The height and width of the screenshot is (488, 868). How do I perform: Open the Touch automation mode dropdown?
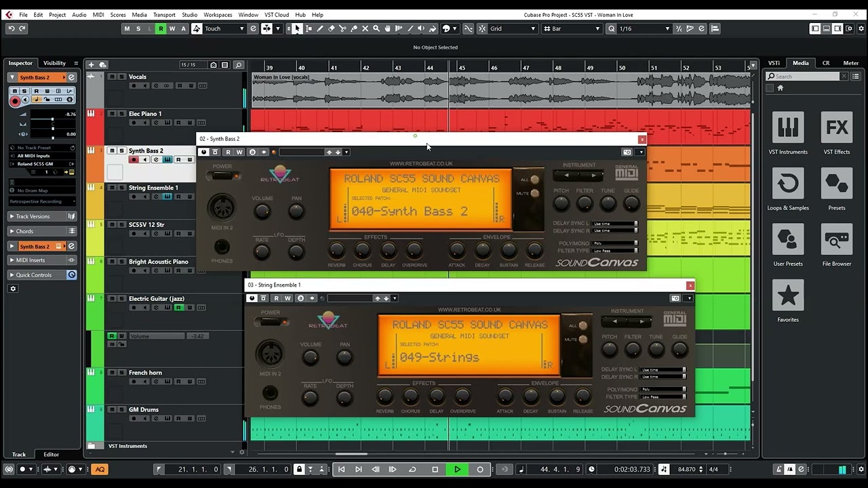pos(224,28)
